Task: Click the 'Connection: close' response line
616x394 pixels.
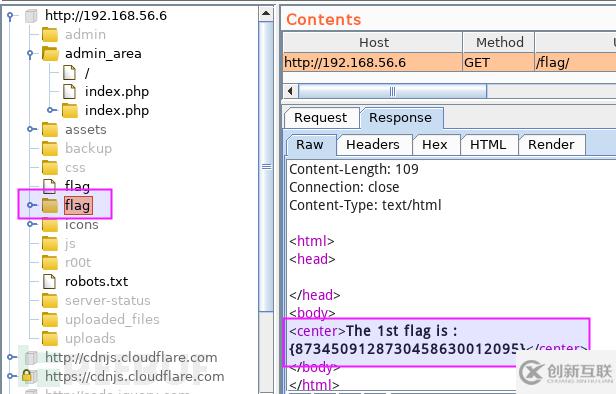Action: click(344, 187)
